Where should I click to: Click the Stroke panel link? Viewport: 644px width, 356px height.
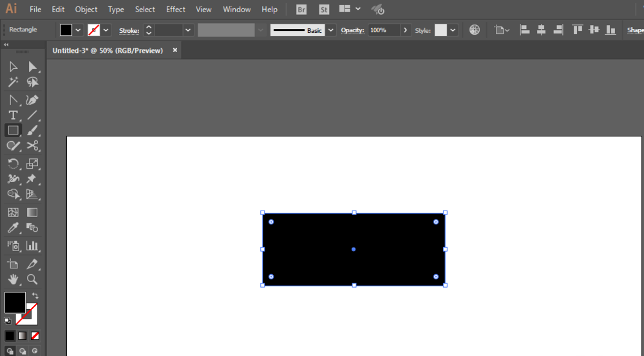[x=129, y=30]
